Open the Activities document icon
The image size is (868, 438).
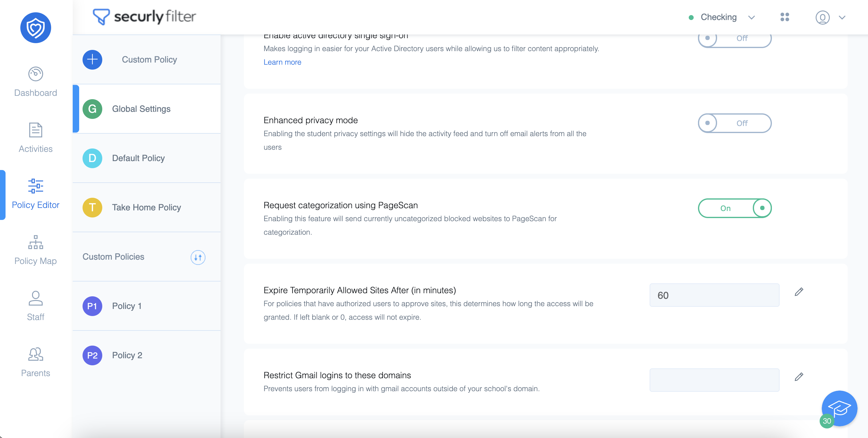tap(35, 130)
